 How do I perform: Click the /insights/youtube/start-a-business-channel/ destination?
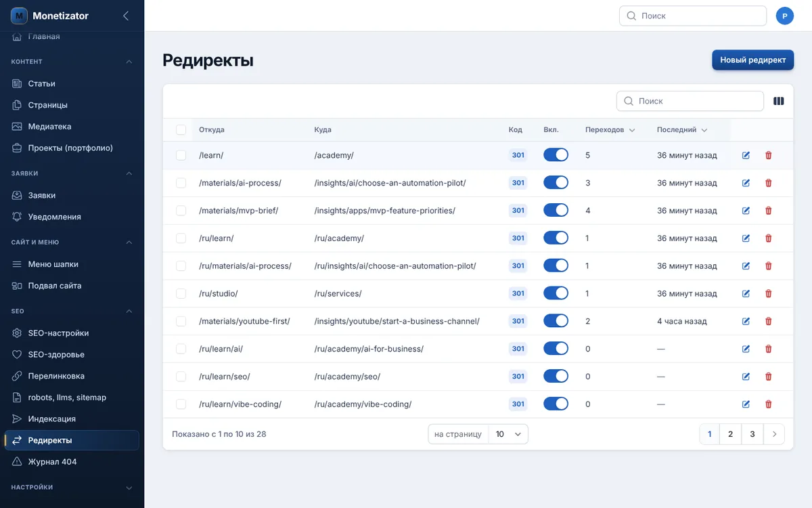pyautogui.click(x=397, y=321)
